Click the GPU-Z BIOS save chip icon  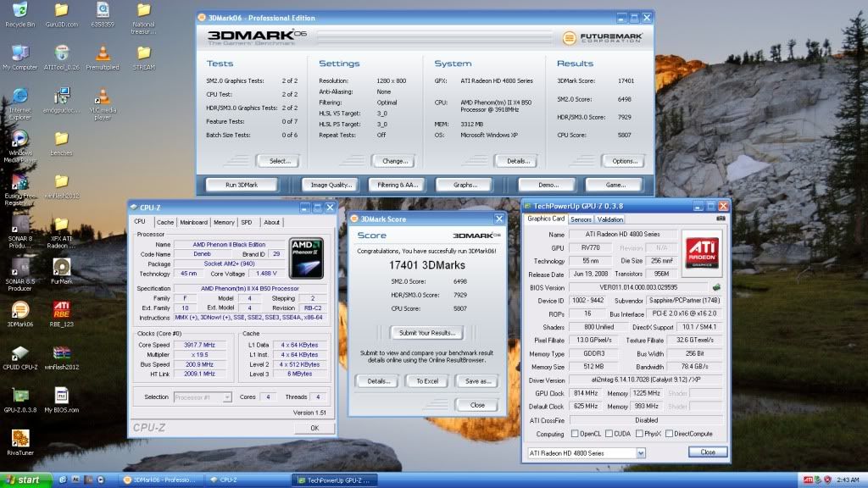point(716,287)
